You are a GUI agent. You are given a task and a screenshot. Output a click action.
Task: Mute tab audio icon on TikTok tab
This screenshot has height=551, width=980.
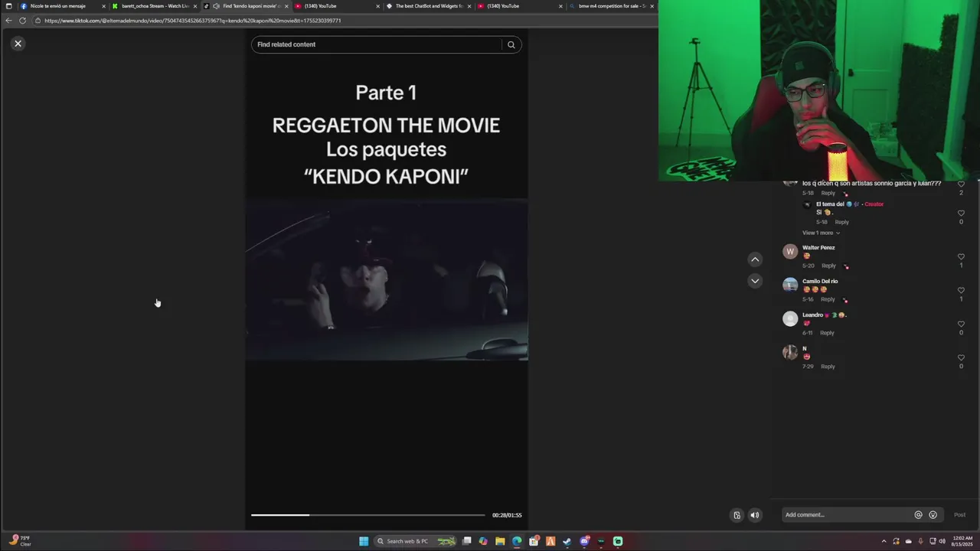(216, 6)
